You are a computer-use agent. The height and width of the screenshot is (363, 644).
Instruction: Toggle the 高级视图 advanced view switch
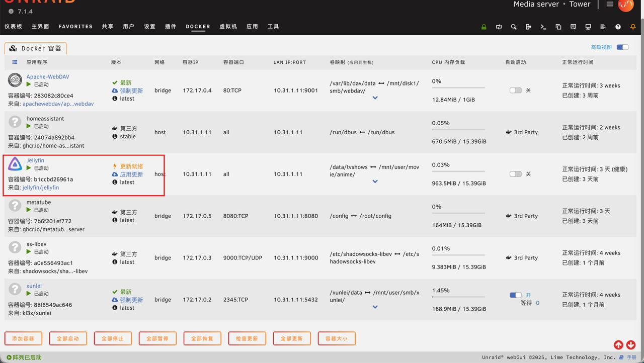pos(622,47)
